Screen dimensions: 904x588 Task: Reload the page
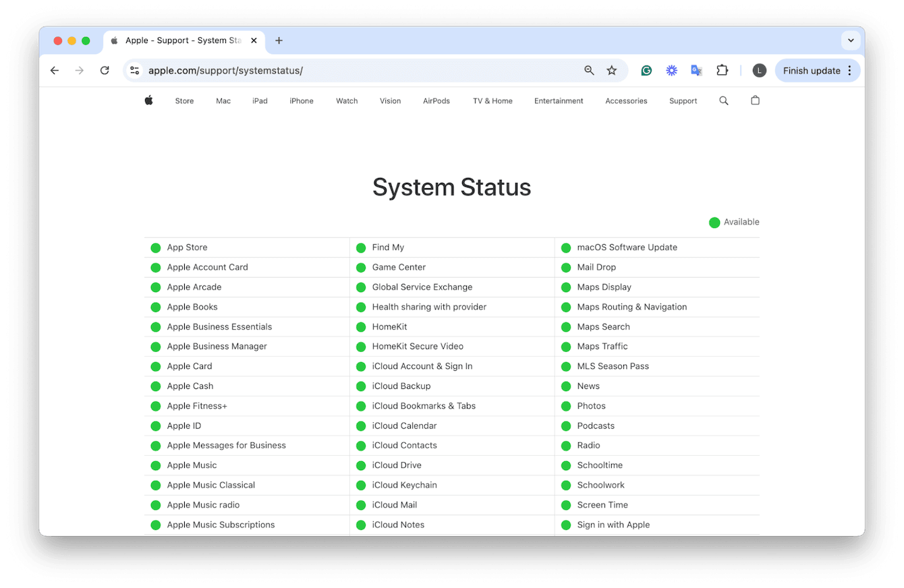point(105,70)
